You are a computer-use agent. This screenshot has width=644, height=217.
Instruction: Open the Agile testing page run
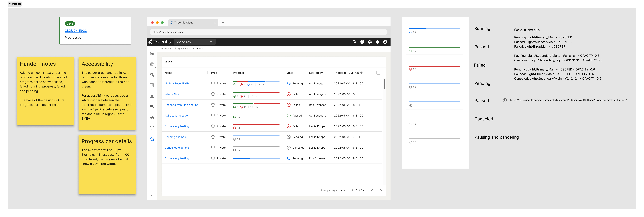(176, 116)
